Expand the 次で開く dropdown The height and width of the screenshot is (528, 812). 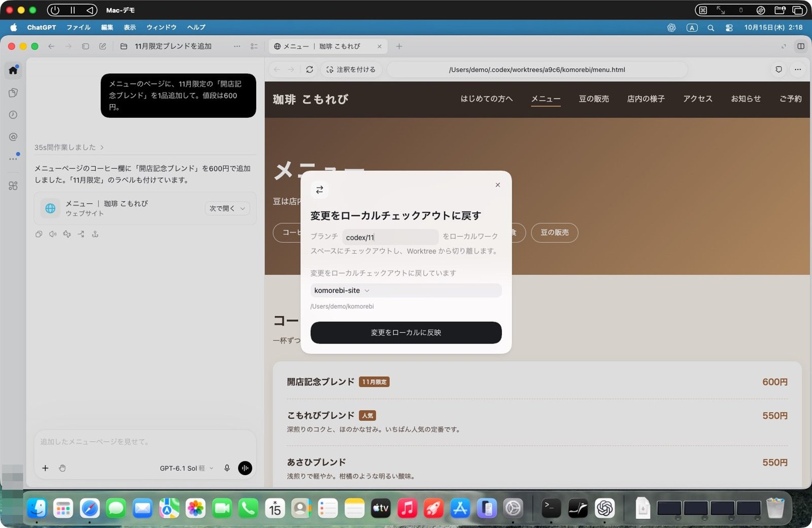227,208
